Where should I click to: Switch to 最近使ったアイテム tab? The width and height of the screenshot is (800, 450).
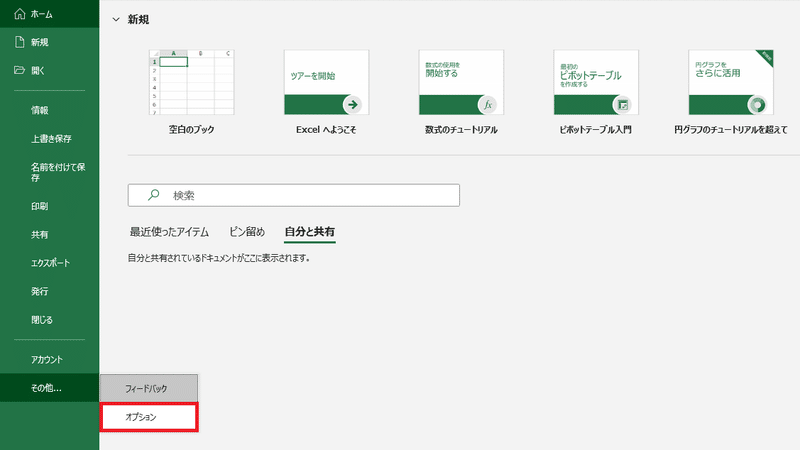point(169,232)
